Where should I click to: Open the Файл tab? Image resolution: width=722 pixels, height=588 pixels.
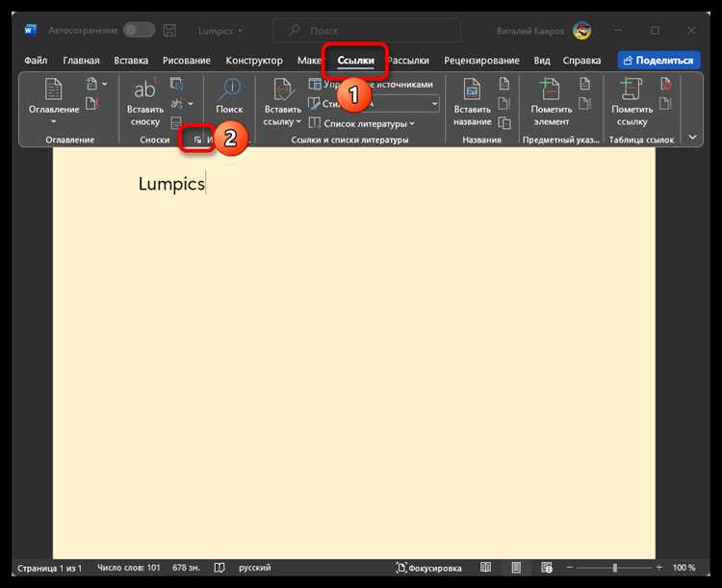[36, 61]
